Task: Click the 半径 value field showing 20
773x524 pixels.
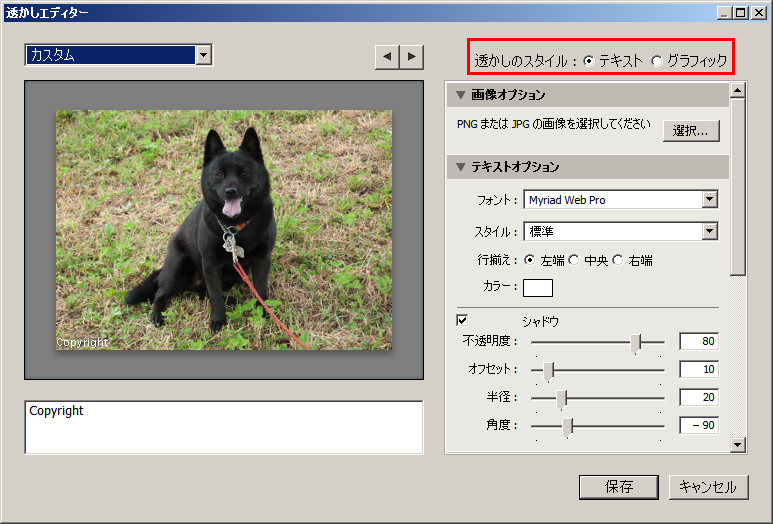Action: pos(698,398)
